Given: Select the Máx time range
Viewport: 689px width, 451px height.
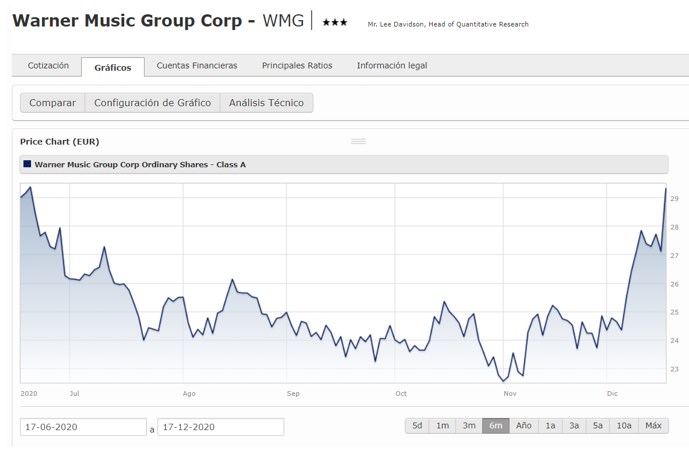Looking at the screenshot, I should tap(654, 426).
